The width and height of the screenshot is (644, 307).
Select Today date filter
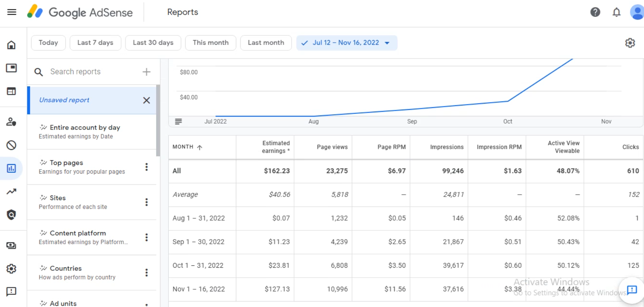[48, 43]
